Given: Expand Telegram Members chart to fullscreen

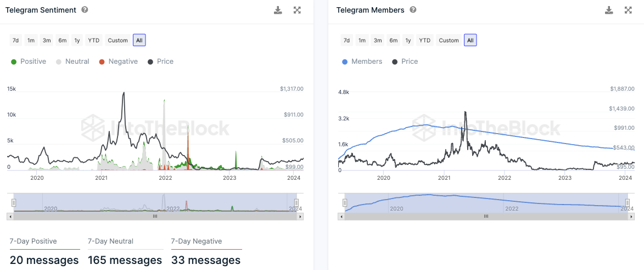Looking at the screenshot, I should click(x=628, y=10).
